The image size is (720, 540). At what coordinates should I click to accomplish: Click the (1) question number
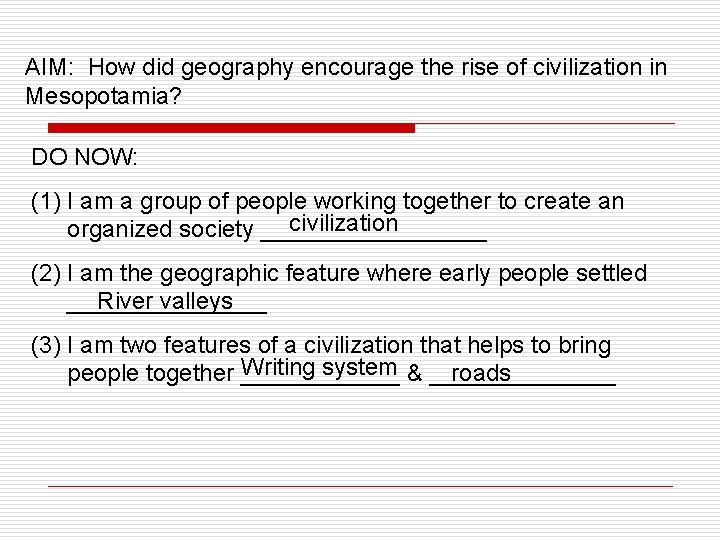(x=46, y=202)
